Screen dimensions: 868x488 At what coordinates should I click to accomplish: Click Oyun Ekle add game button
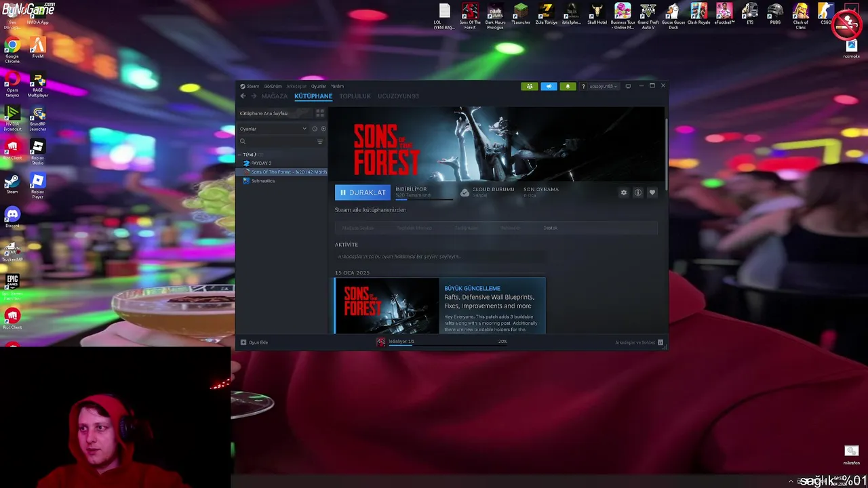tap(254, 342)
